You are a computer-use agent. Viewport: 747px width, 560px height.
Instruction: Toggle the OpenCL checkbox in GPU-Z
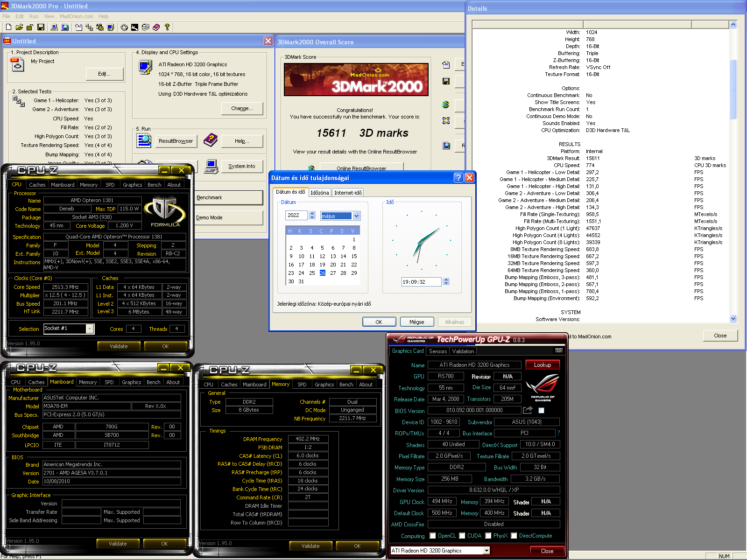pos(433,536)
